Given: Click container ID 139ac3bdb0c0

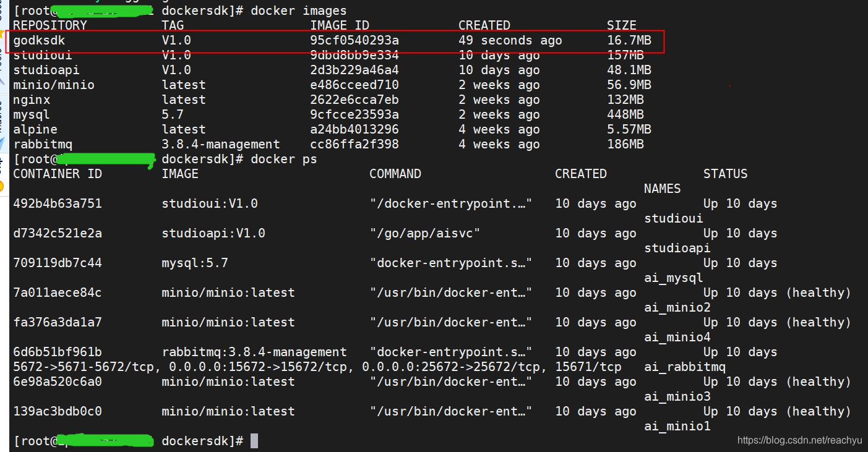Looking at the screenshot, I should coord(58,411).
